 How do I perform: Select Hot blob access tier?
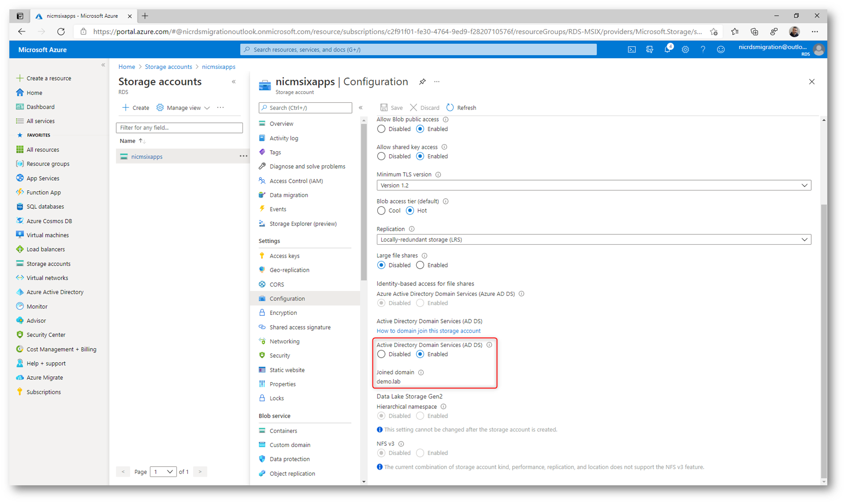coord(410,210)
